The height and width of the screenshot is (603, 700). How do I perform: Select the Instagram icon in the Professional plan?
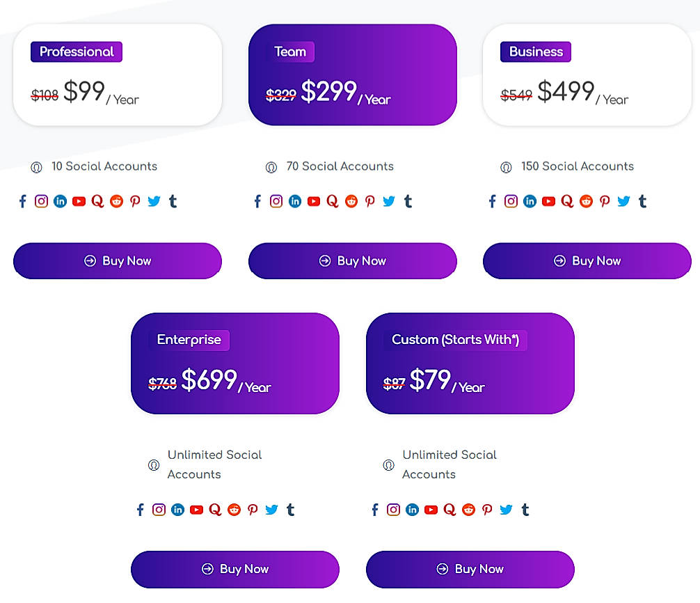(x=41, y=201)
